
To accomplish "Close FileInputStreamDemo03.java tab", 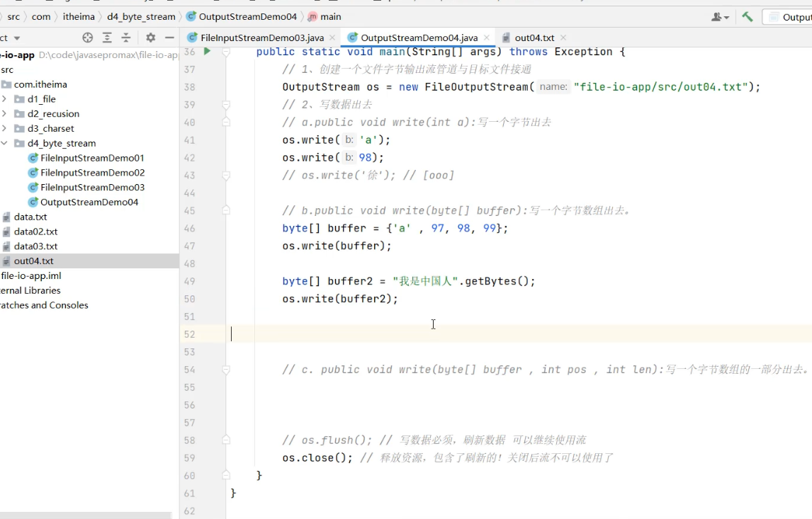I will (x=332, y=38).
